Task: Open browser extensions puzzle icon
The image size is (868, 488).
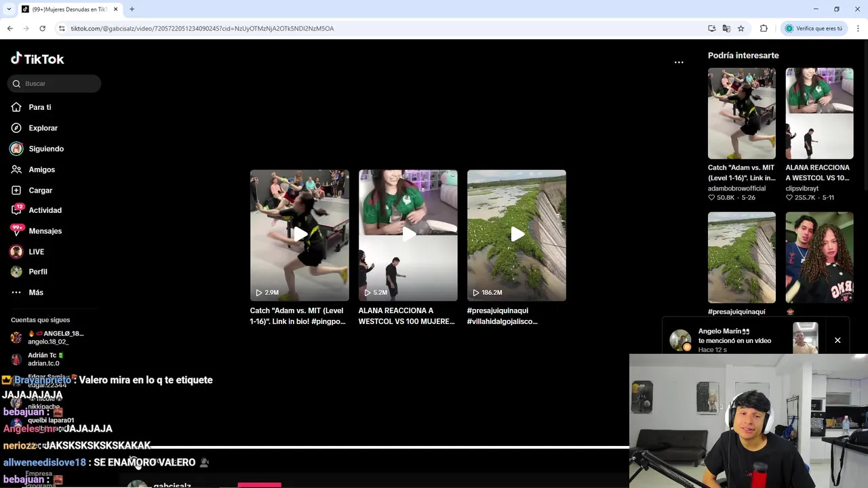Action: [x=764, y=28]
